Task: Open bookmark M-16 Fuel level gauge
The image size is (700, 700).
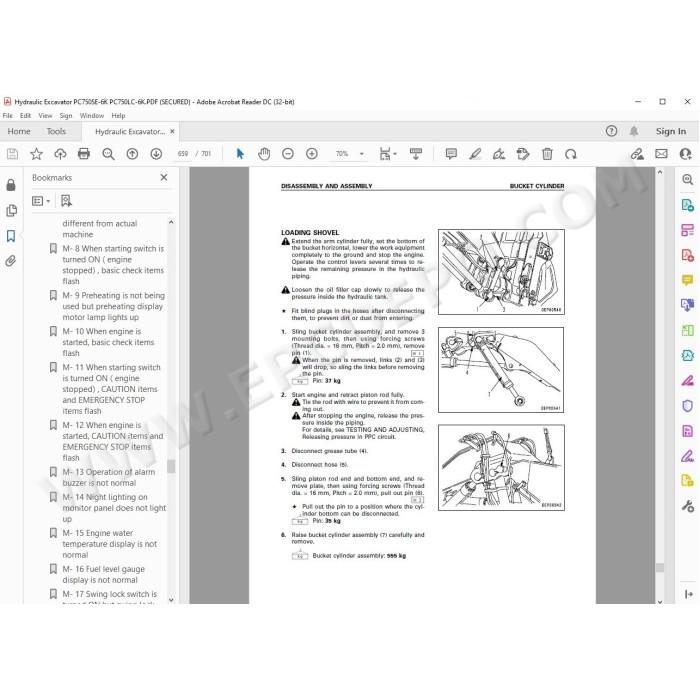Action: pyautogui.click(x=104, y=574)
